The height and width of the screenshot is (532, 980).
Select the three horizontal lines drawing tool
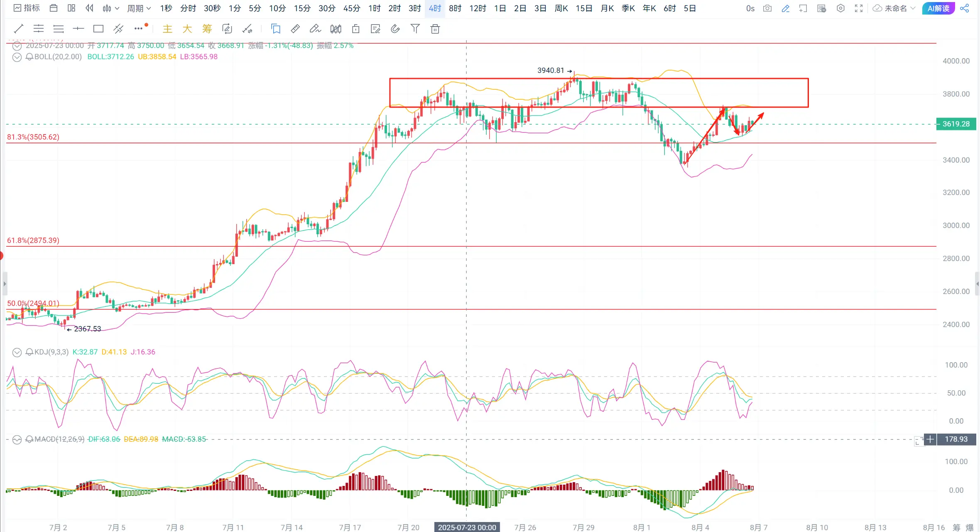tap(59, 29)
